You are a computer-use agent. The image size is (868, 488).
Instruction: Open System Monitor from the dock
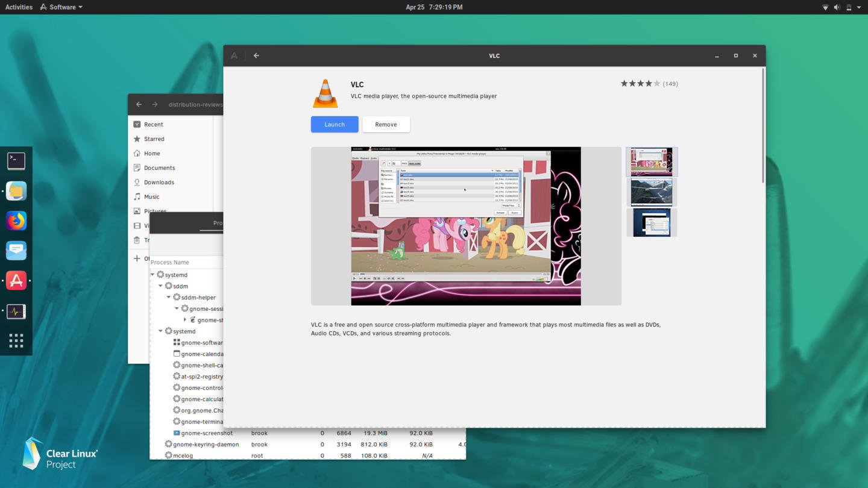click(16, 311)
